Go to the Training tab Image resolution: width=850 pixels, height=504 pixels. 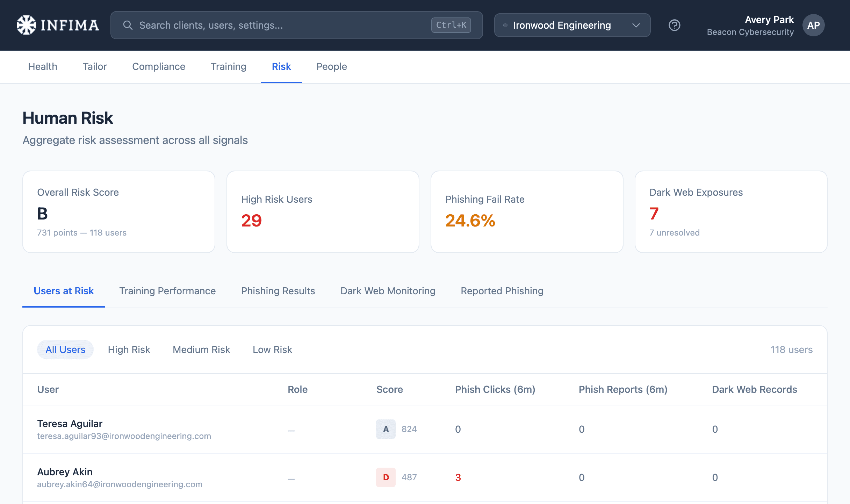pos(229,66)
